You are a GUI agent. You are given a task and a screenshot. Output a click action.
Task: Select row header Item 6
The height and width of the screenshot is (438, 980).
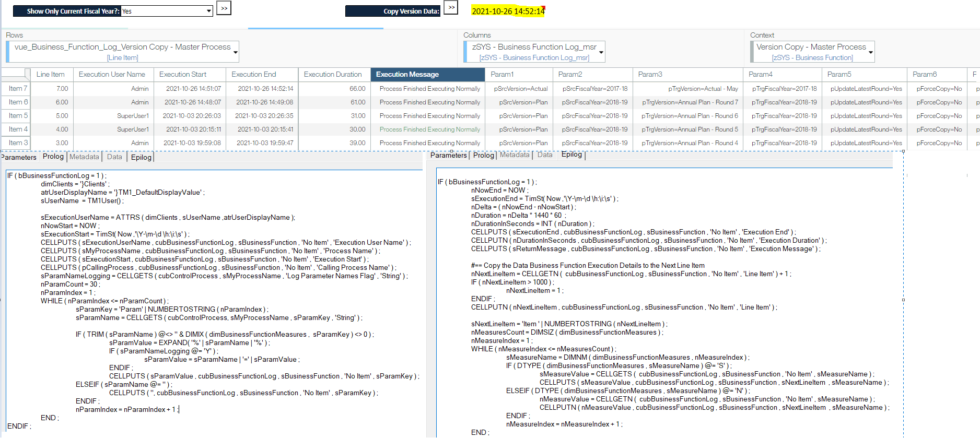pos(16,102)
